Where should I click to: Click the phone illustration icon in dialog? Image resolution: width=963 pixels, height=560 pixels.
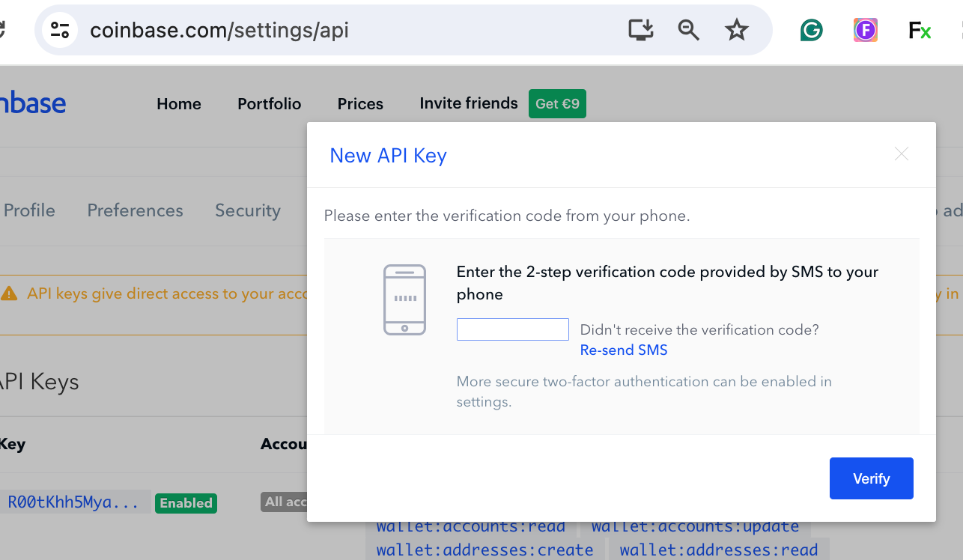point(404,299)
